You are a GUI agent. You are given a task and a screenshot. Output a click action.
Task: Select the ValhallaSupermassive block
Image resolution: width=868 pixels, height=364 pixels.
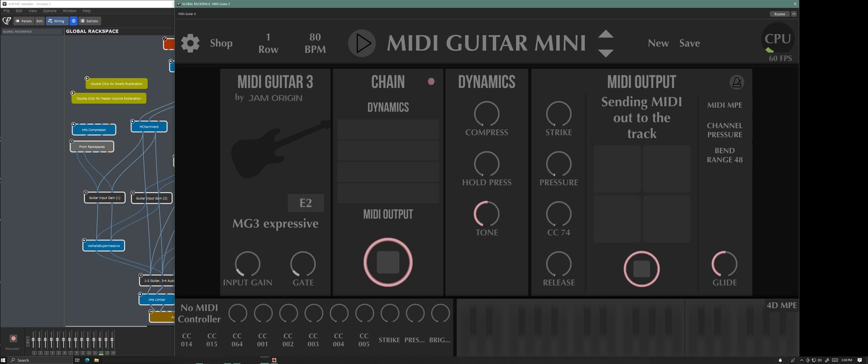tap(104, 246)
